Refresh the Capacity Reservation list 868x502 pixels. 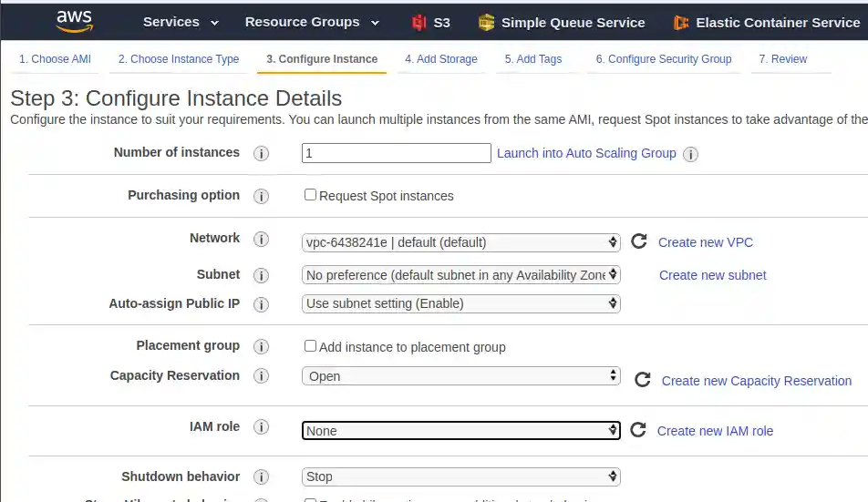[643, 380]
